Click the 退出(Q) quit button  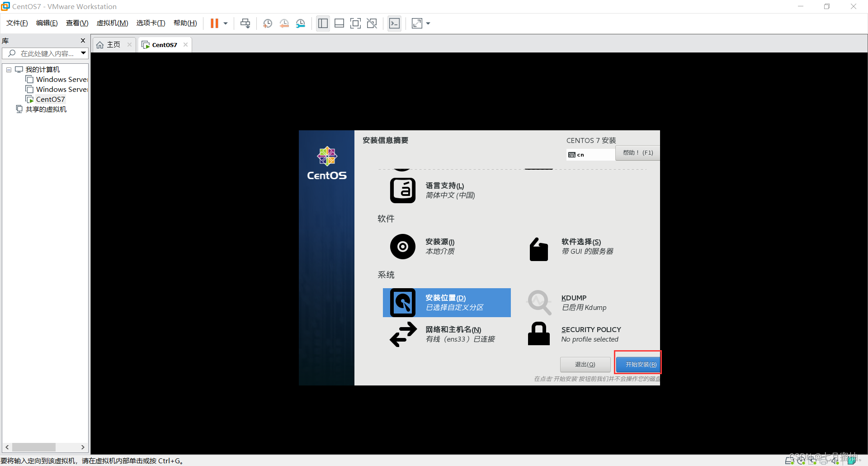point(585,364)
